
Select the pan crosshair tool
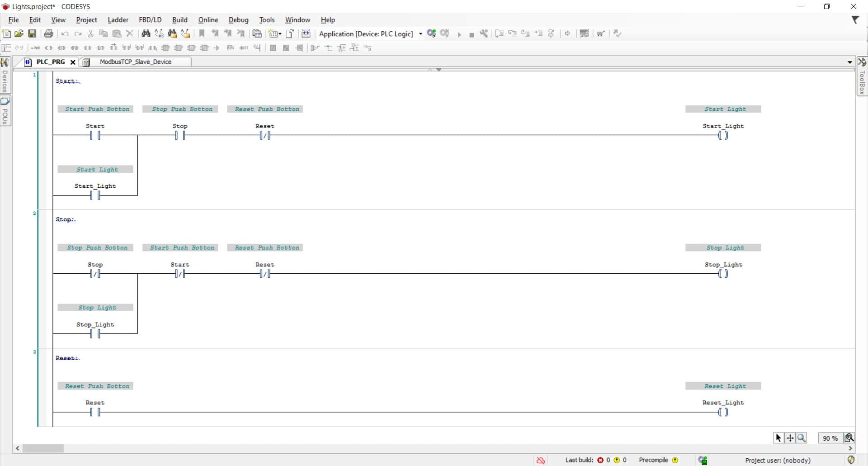pyautogui.click(x=790, y=438)
